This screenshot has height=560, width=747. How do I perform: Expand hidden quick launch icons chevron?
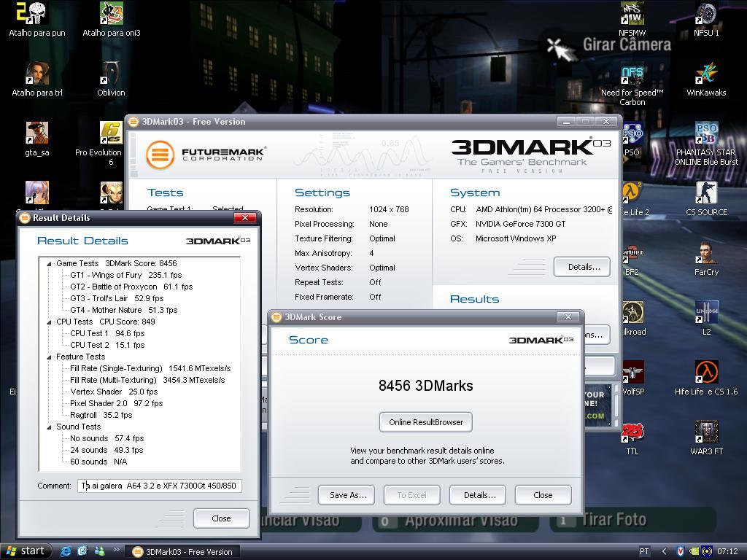coord(116,550)
